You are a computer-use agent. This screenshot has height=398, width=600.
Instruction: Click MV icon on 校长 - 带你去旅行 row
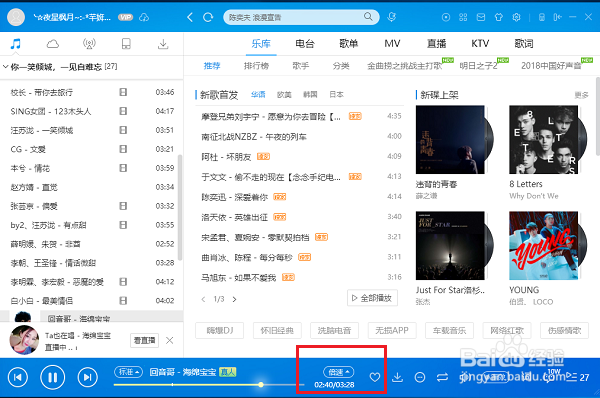(x=123, y=92)
